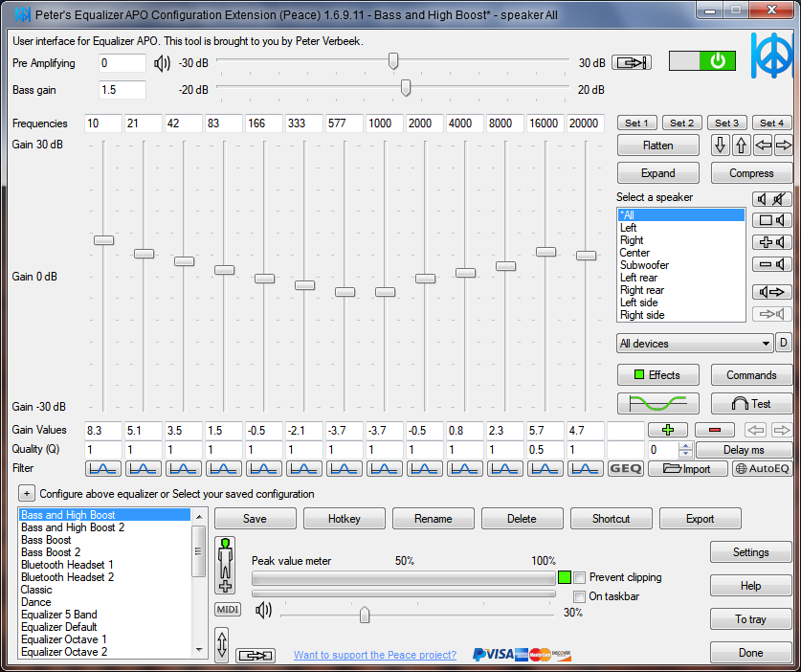Click the delay spinner arrows
801x672 pixels.
(x=685, y=450)
